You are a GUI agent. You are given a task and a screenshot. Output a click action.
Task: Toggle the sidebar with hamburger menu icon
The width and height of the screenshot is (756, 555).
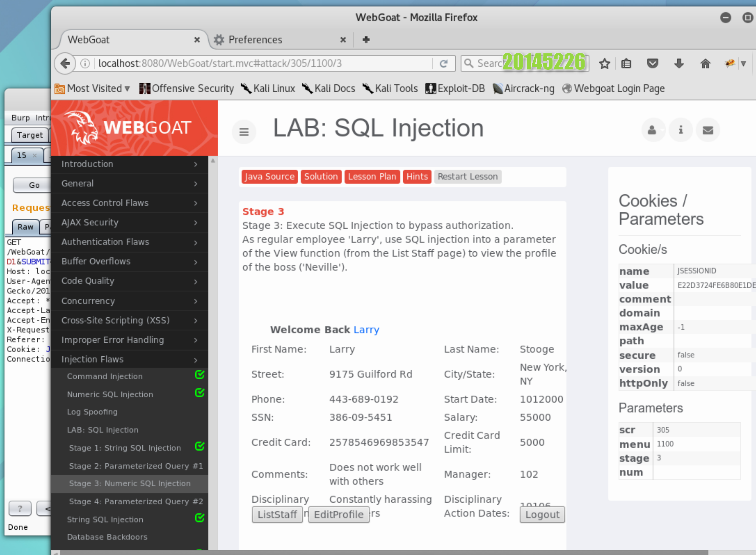tap(244, 132)
